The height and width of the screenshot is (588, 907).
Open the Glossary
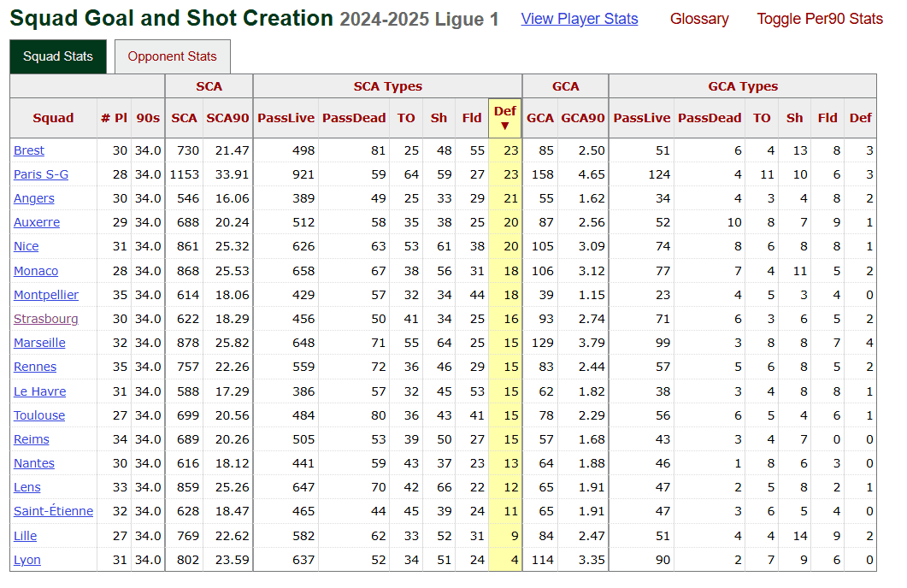click(698, 19)
